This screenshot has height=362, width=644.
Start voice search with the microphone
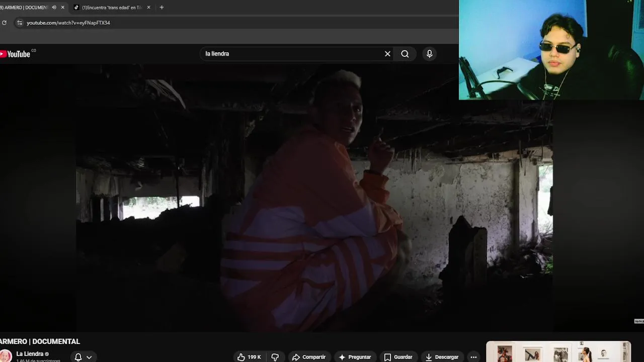[x=429, y=54]
